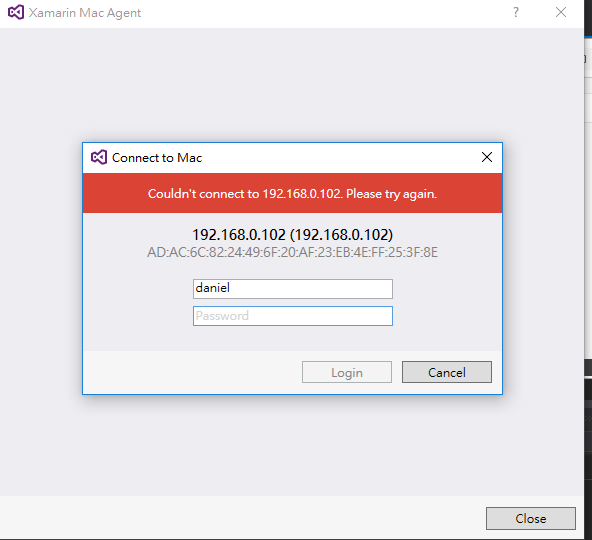The image size is (592, 540).
Task: Focus the username field containing daniel
Action: tap(293, 289)
